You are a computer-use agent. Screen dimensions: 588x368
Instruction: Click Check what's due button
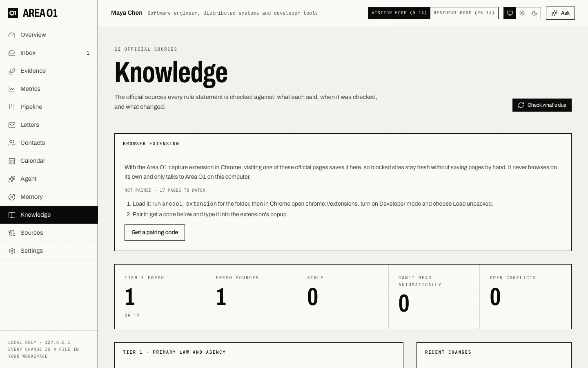(542, 105)
